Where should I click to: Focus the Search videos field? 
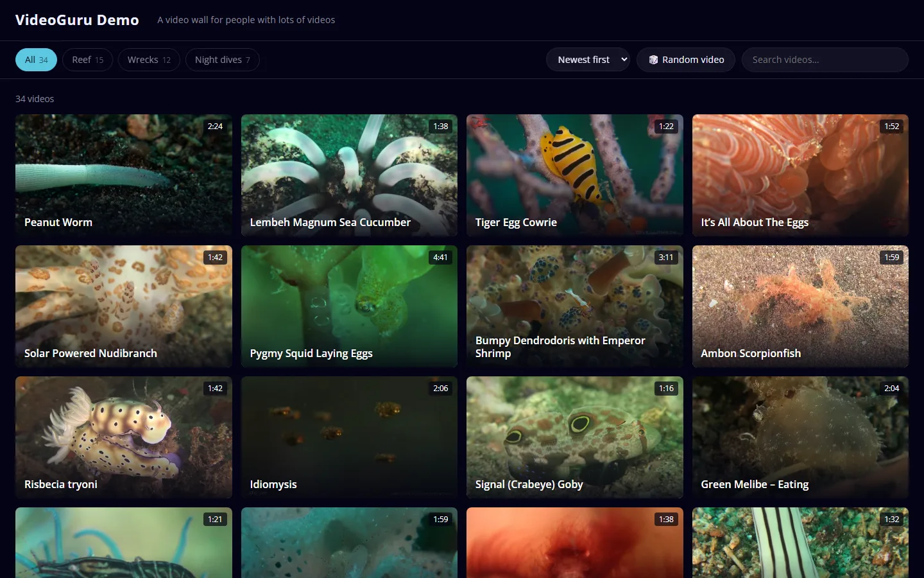tap(825, 60)
